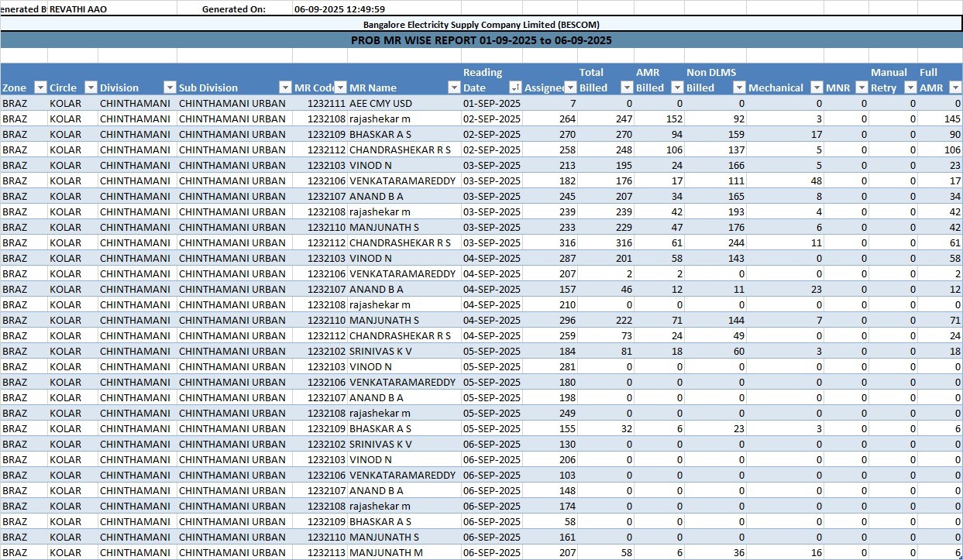Click the Mechanical column filter arrow
963x560 pixels.
(x=817, y=88)
